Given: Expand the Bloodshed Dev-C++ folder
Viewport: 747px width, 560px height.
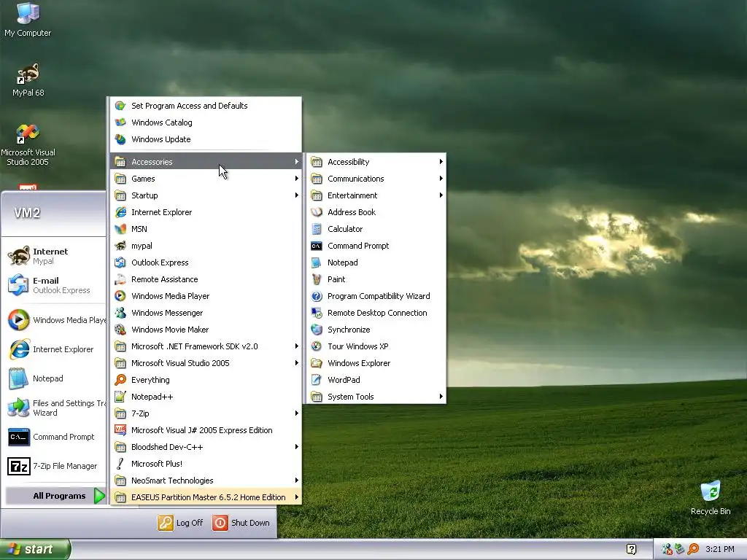Looking at the screenshot, I should [206, 447].
